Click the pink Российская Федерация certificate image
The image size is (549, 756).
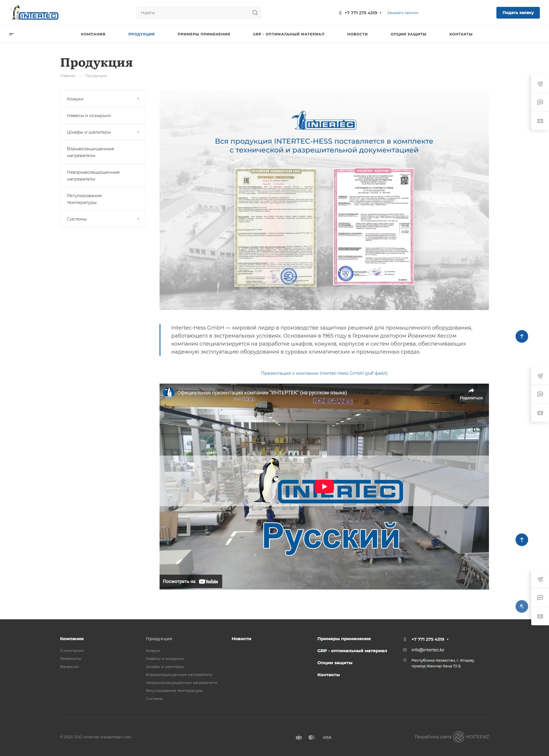pyautogui.click(x=373, y=226)
